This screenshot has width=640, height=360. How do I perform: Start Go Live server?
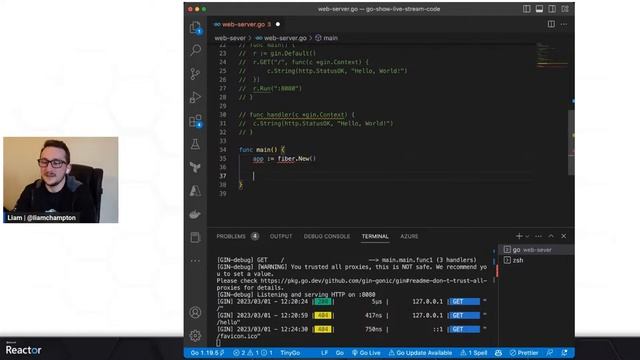click(x=366, y=353)
